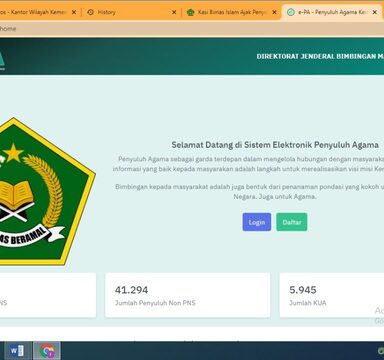Click the browser address bar
Viewport: 384px width, 360px height.
coord(192,29)
